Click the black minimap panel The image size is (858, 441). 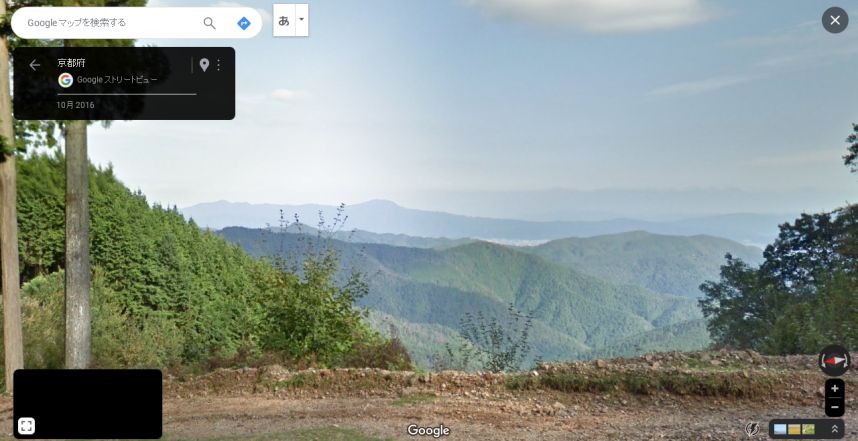pos(88,404)
